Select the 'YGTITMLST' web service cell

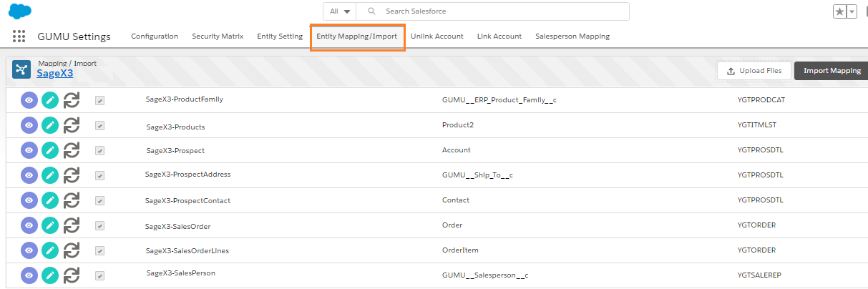pyautogui.click(x=757, y=125)
